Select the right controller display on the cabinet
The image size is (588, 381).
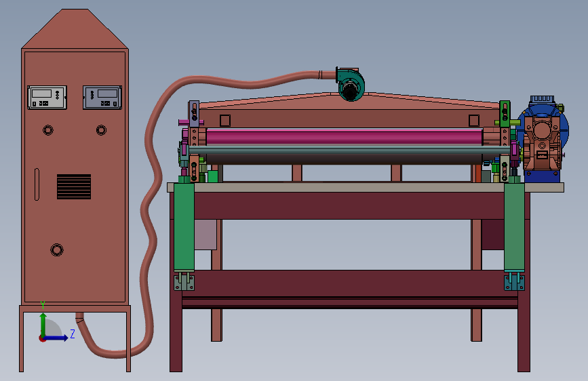coord(102,98)
